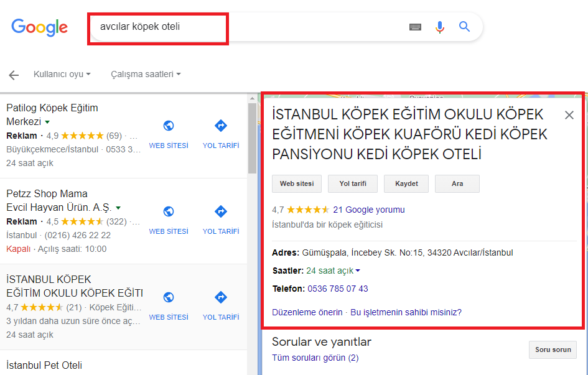Click the (0216) 426 22 22 phone text
The image size is (588, 375).
[x=78, y=235]
